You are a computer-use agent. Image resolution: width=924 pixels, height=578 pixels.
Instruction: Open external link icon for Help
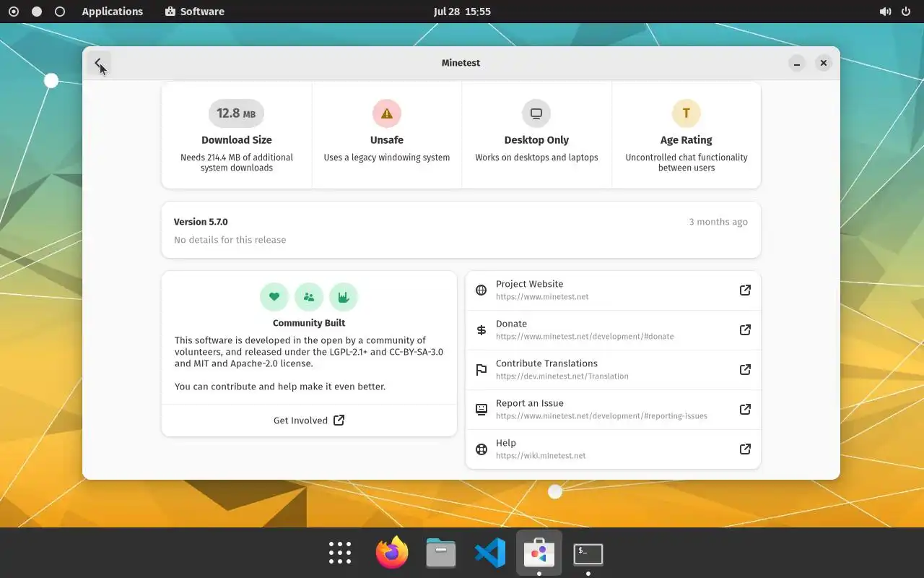tap(745, 449)
